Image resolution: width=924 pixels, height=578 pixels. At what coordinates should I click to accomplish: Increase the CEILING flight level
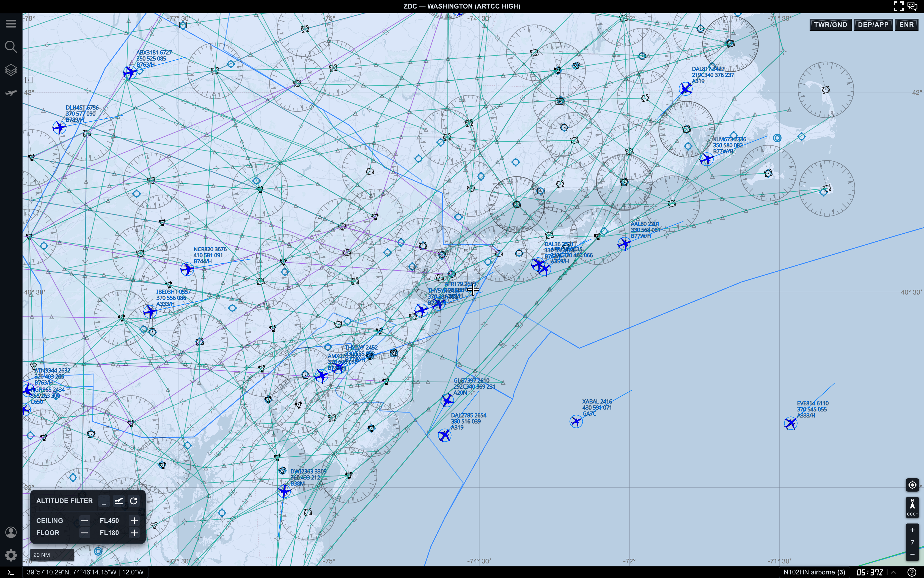point(134,521)
